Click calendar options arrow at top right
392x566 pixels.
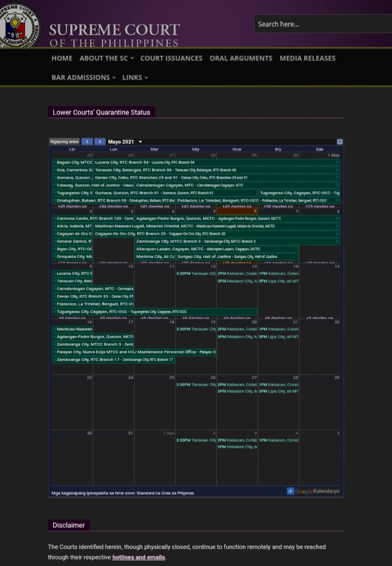click(340, 142)
